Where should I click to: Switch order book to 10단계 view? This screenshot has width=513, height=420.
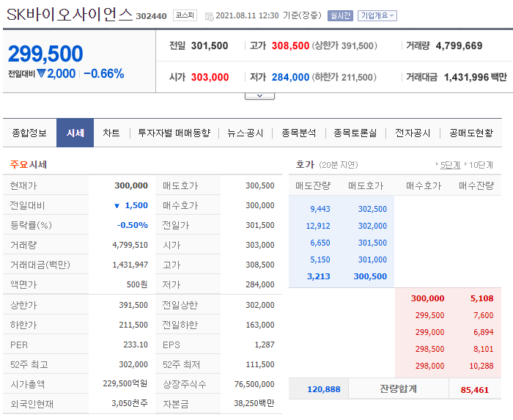click(x=481, y=165)
